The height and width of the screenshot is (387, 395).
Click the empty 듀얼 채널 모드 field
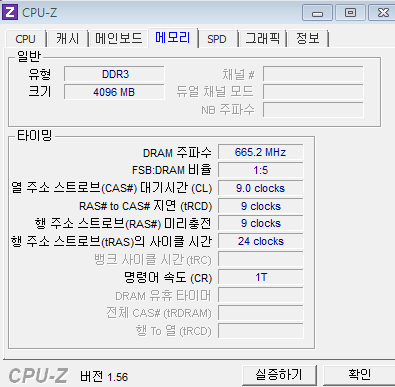coord(313,92)
